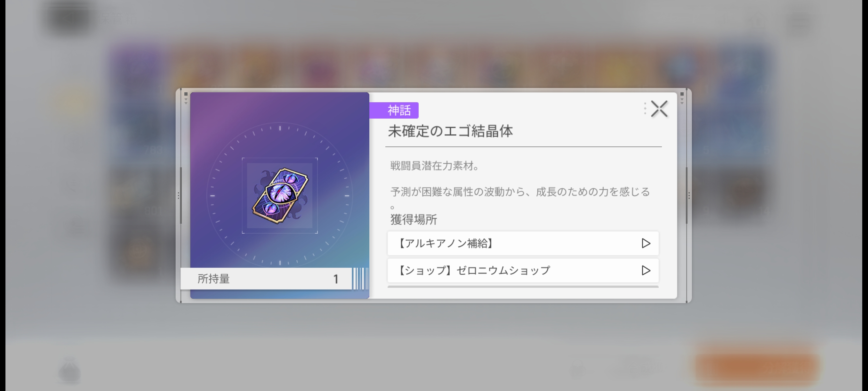Click the arrow beside アルキアノン補給
This screenshot has width=868, height=391.
coord(645,243)
